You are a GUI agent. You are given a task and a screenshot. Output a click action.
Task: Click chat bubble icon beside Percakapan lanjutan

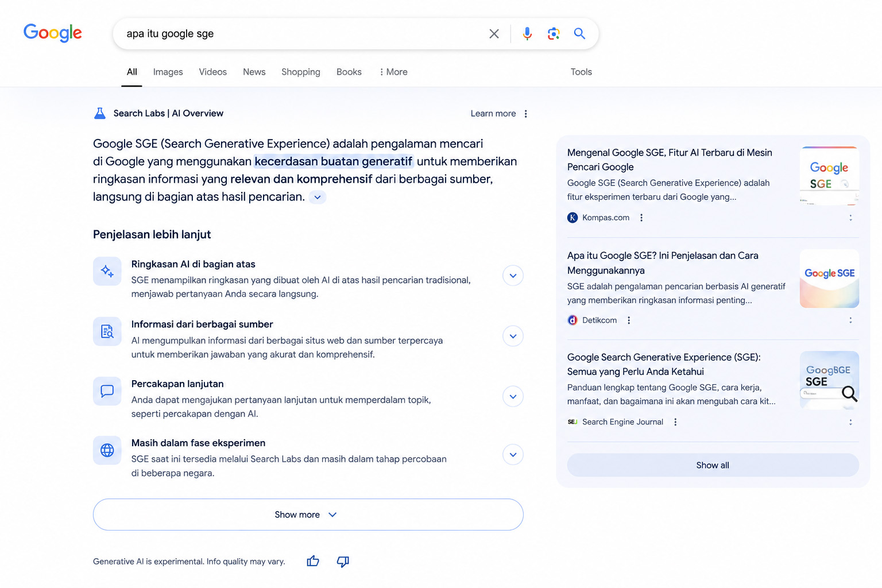click(x=107, y=391)
